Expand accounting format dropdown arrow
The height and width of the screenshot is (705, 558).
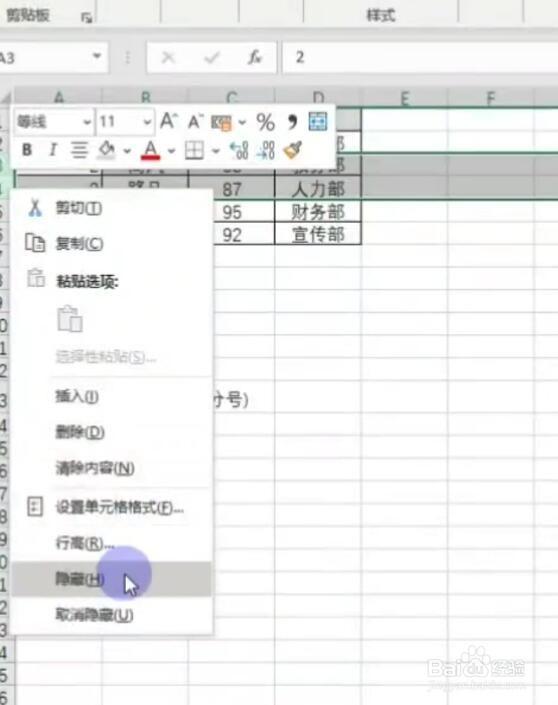point(242,122)
